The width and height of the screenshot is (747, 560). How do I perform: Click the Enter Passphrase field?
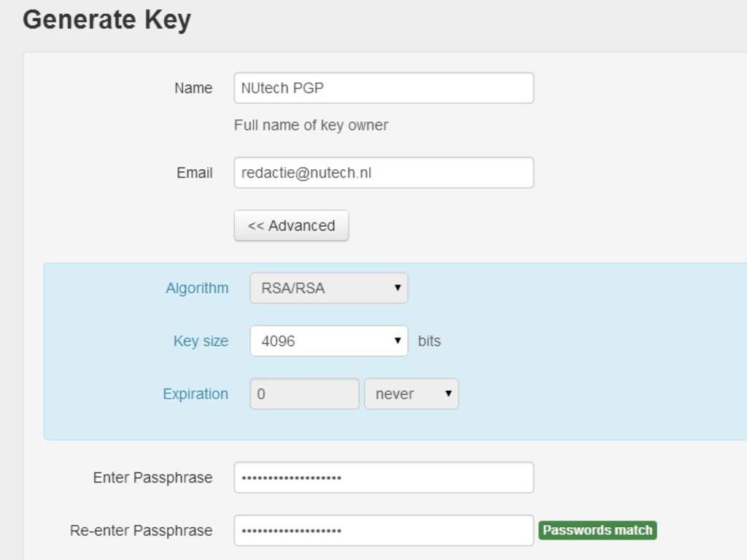(x=384, y=478)
